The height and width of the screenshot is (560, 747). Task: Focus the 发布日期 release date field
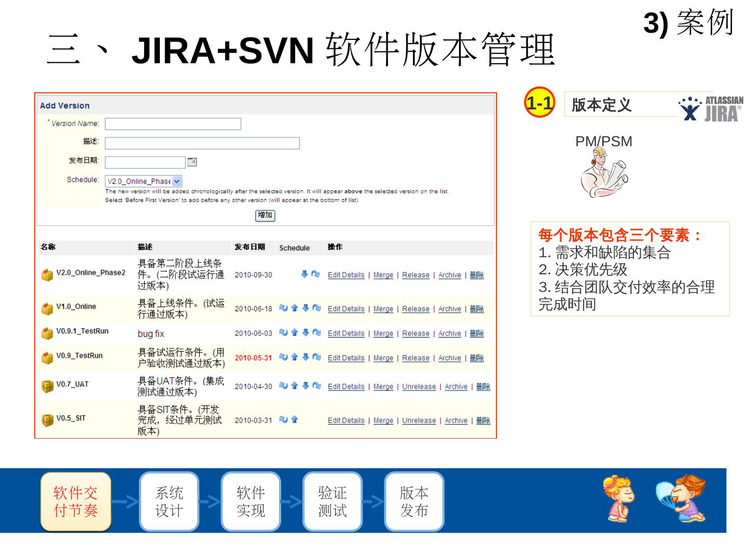145,162
